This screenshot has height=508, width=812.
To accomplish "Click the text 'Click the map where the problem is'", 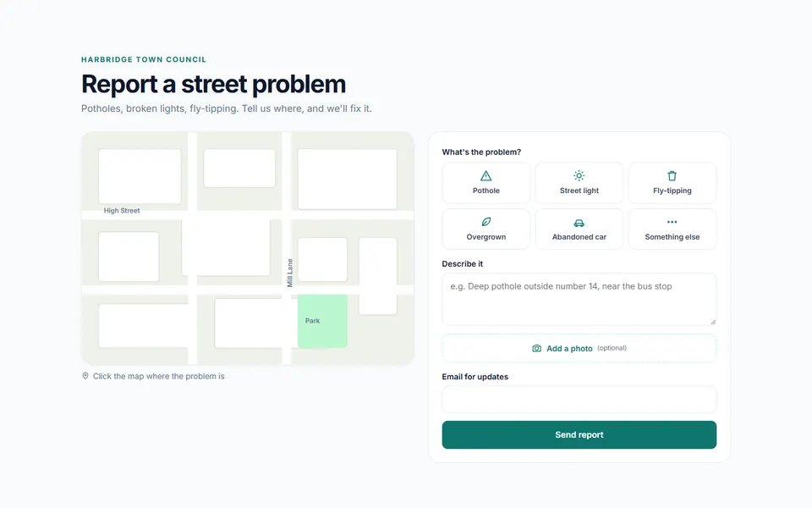I will click(x=158, y=376).
